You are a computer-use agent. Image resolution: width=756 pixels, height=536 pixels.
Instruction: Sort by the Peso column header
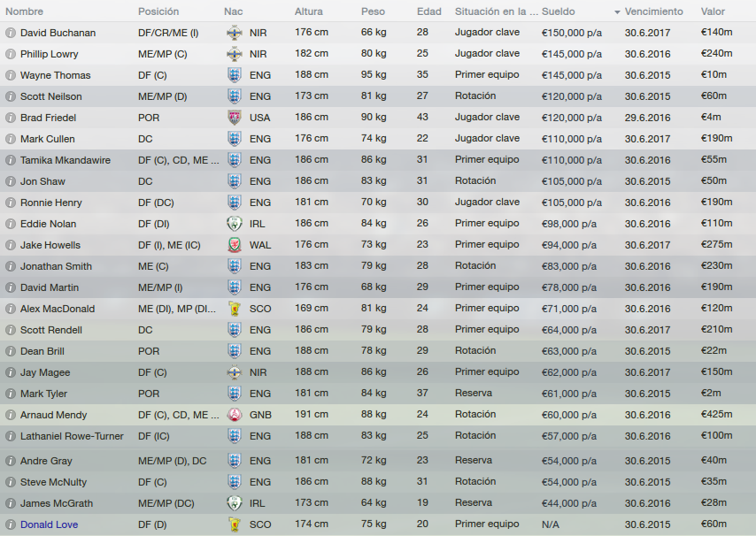(374, 11)
